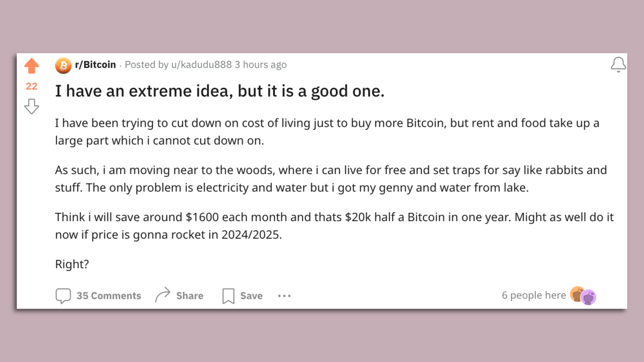644x362 pixels.
Task: Click the '6 people here' indicator
Action: point(534,295)
